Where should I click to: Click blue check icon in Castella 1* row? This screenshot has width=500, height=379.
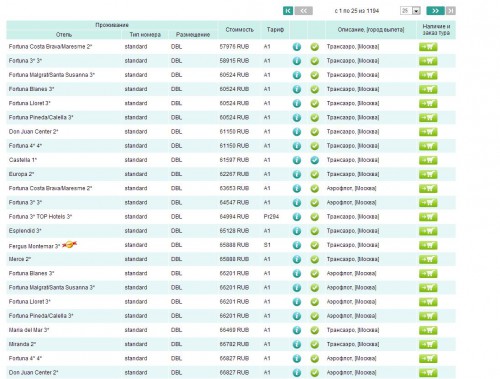315,160
